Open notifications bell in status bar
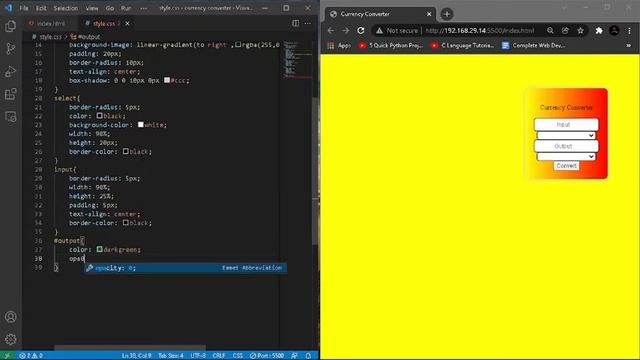The height and width of the screenshot is (360, 640). [308, 356]
